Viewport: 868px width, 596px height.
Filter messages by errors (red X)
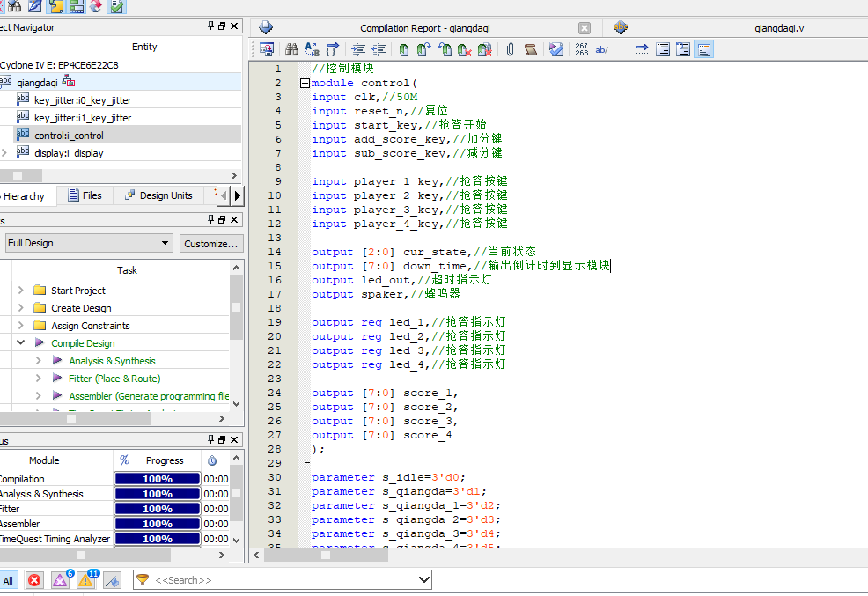tap(34, 580)
